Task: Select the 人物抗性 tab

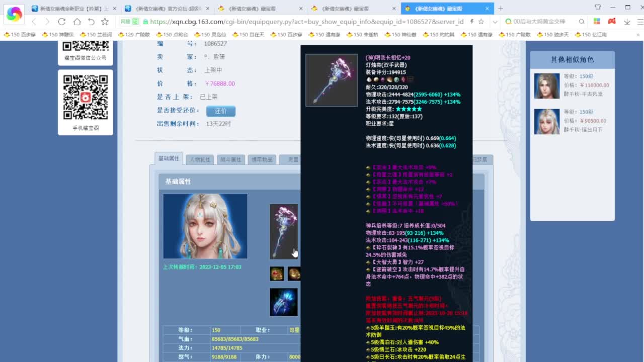Action: click(x=200, y=159)
